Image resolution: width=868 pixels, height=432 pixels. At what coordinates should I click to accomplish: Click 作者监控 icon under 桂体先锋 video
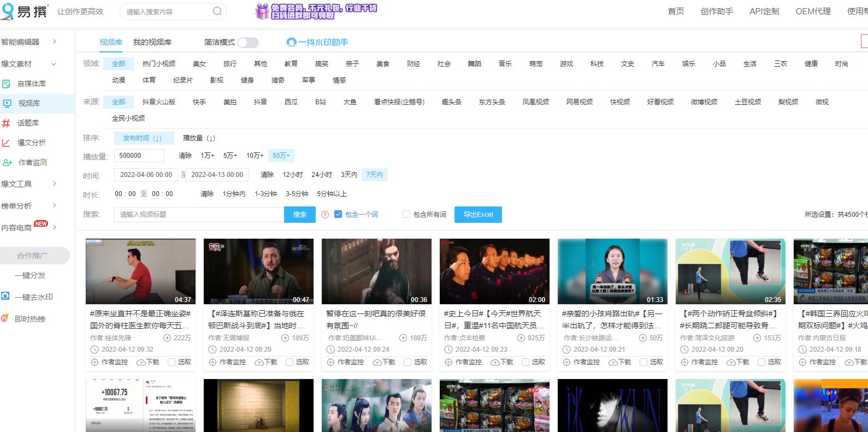coord(95,362)
